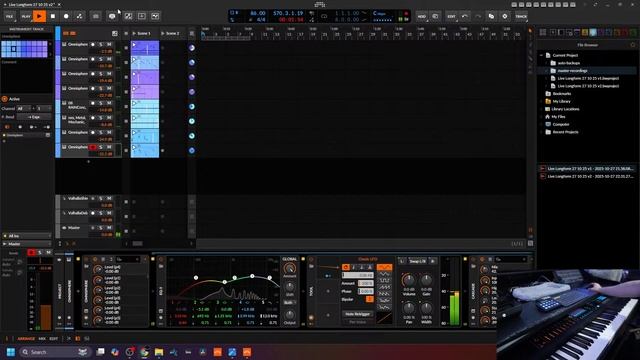Adjust the Tool device Volume knob

(x=408, y=280)
